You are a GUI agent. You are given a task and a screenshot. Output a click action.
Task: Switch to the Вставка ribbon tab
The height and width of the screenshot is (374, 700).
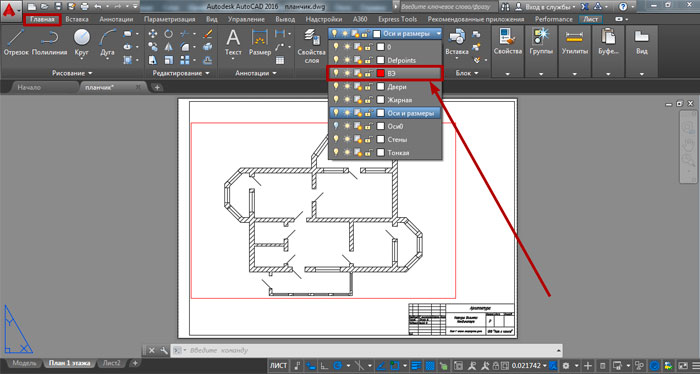pyautogui.click(x=77, y=19)
